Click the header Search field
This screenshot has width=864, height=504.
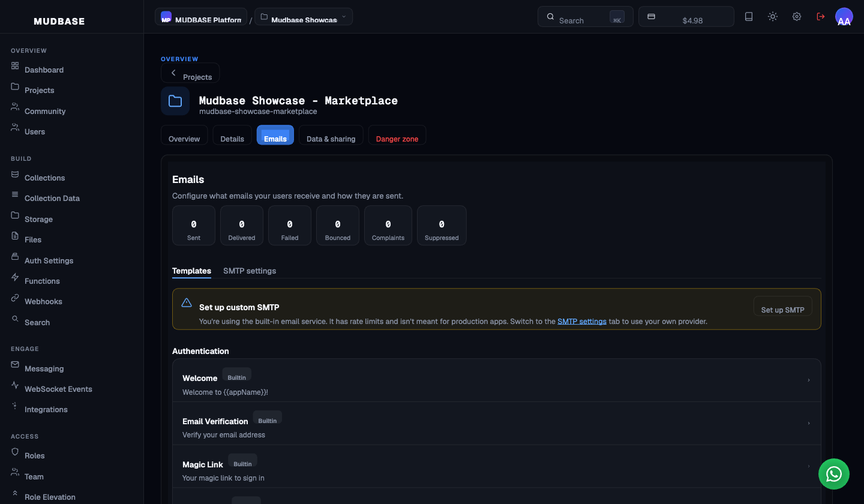586,17
